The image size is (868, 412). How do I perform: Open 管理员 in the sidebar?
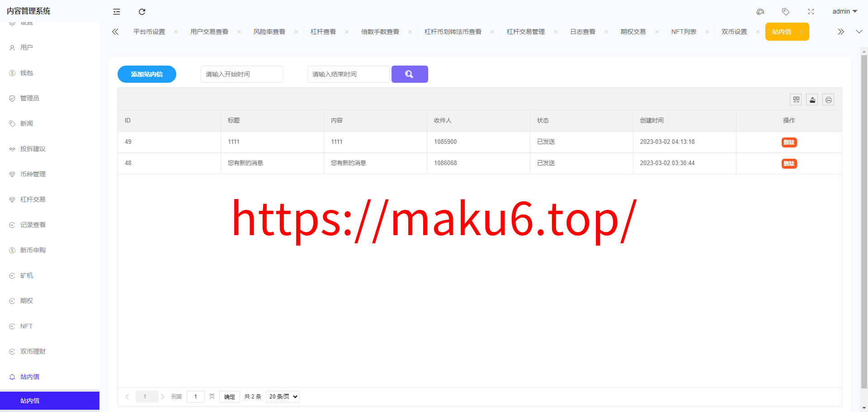coord(50,98)
